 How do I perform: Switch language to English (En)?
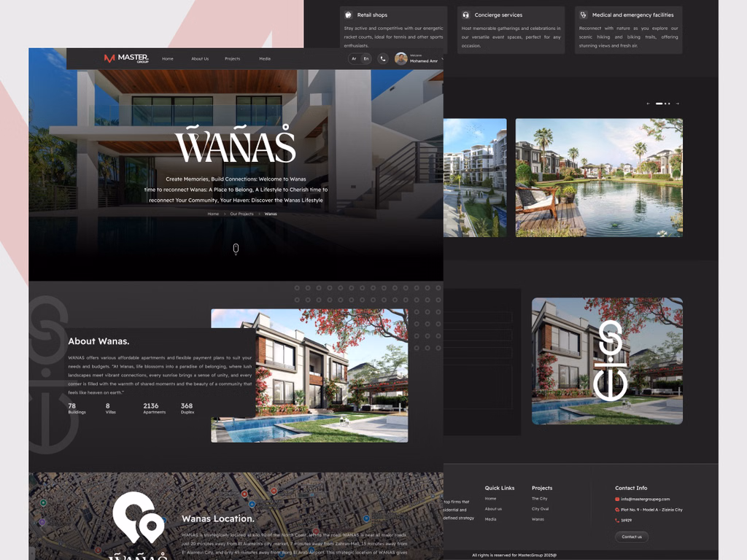pyautogui.click(x=366, y=59)
